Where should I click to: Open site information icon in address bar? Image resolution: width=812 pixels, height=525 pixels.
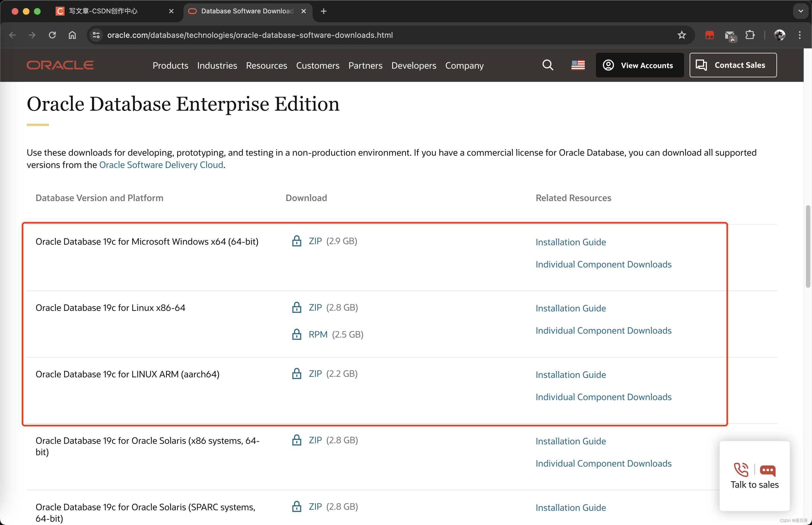96,35
